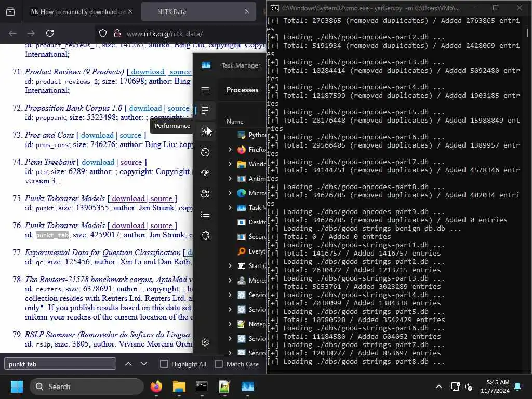Open Task Manager Settings gear icon
The image size is (532, 399).
(205, 342)
